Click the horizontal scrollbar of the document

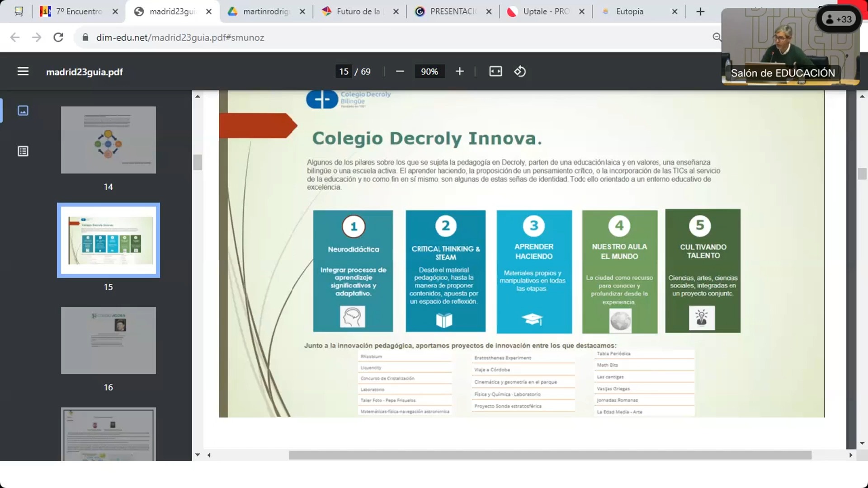point(550,455)
